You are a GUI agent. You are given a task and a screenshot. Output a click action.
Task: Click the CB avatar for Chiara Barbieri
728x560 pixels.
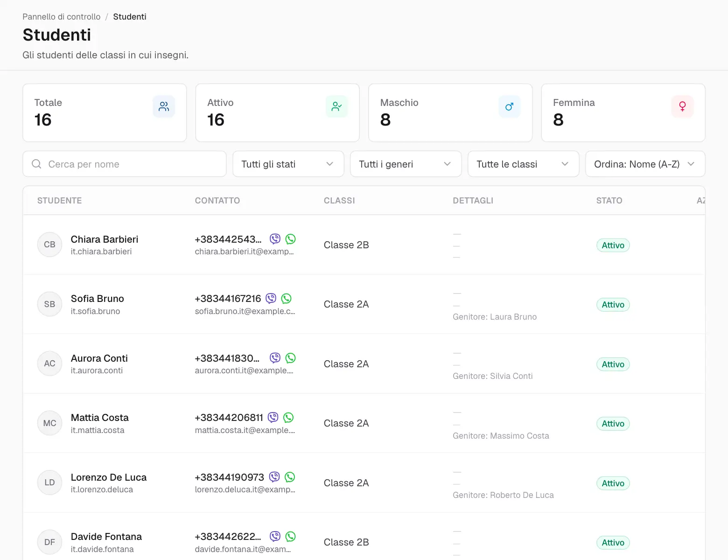tap(49, 245)
